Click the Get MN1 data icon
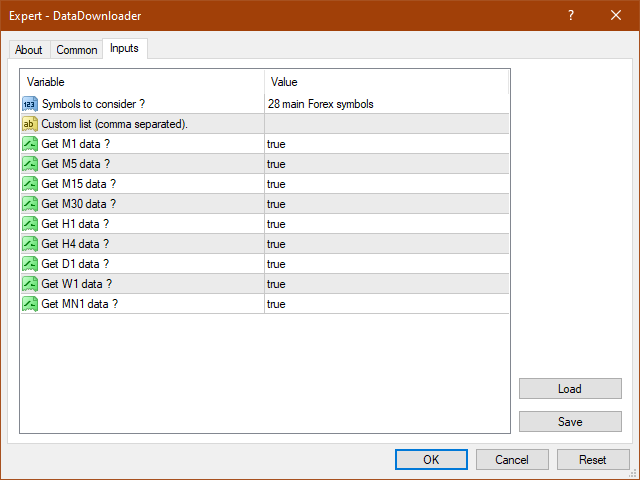640x480 pixels. pos(29,304)
